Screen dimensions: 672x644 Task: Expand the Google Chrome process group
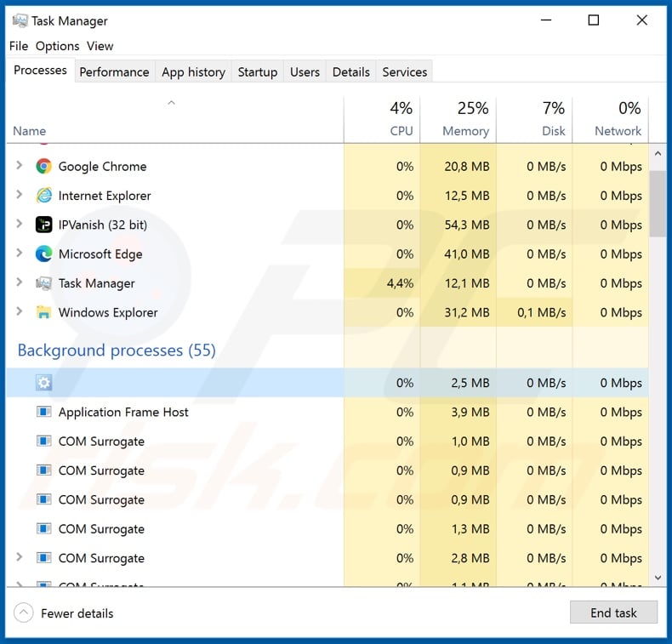(x=19, y=165)
